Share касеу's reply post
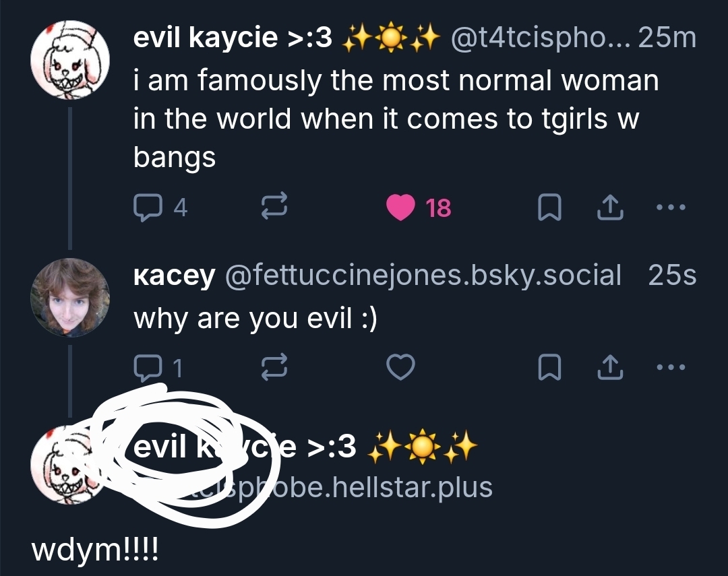The height and width of the screenshot is (576, 728). coord(611,368)
